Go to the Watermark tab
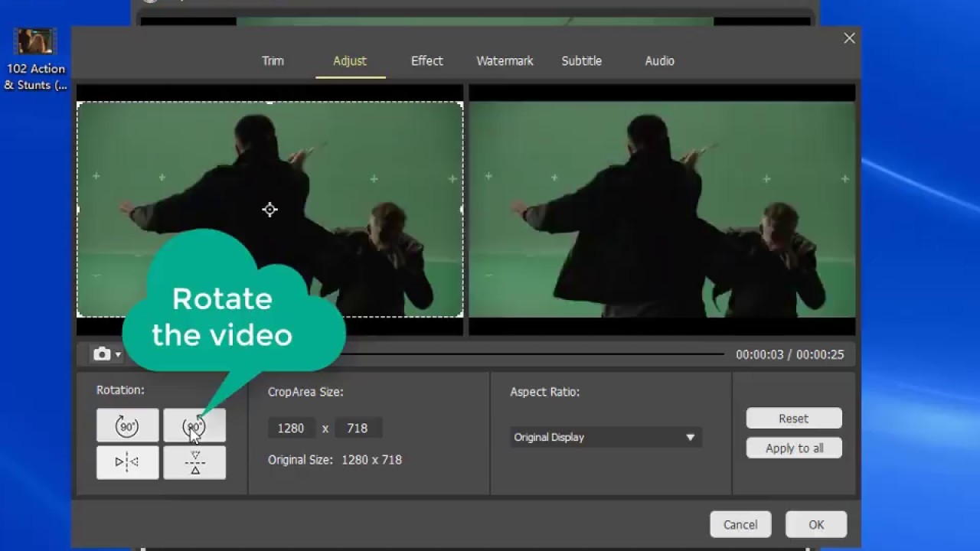This screenshot has width=980, height=551. (505, 61)
